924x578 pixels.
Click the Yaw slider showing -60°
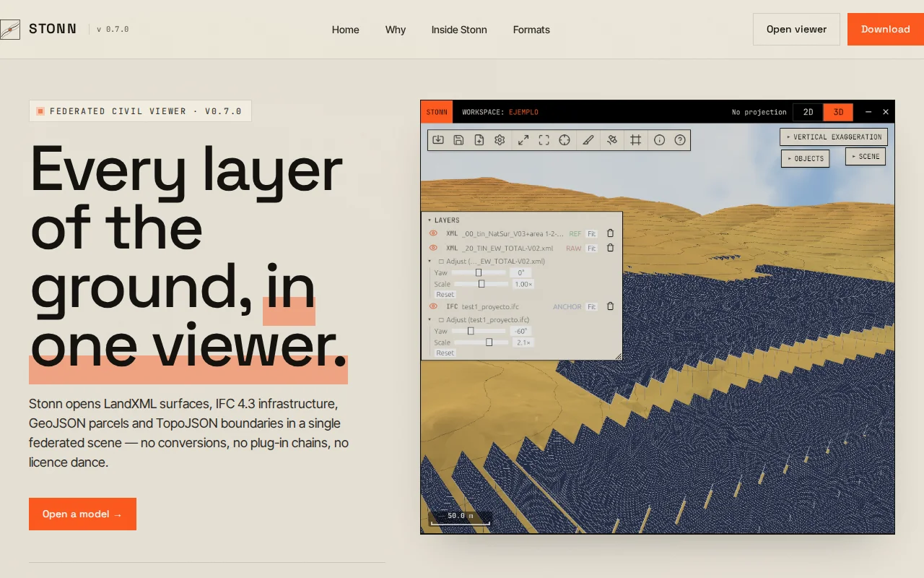pos(479,331)
